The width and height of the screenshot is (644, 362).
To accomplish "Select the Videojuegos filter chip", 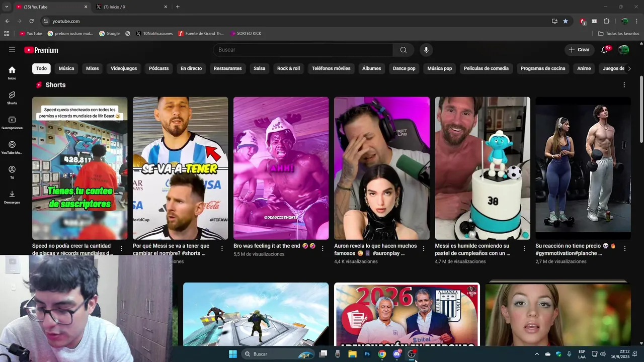I will (x=124, y=68).
